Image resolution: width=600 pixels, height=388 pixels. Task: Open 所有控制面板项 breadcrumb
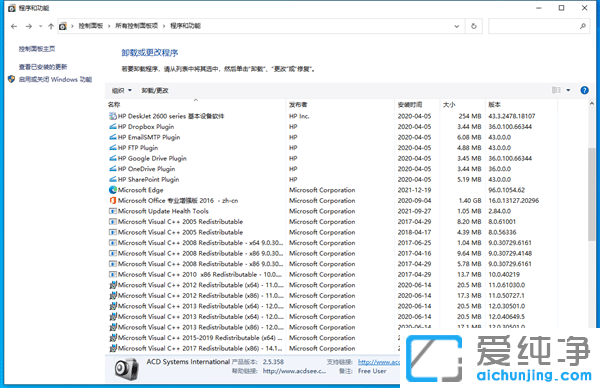[x=137, y=26]
